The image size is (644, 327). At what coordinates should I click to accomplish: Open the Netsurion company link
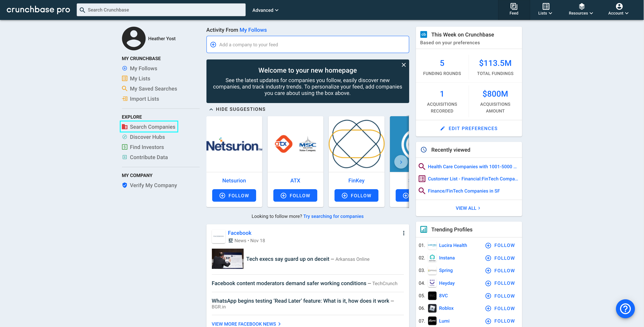[234, 181]
